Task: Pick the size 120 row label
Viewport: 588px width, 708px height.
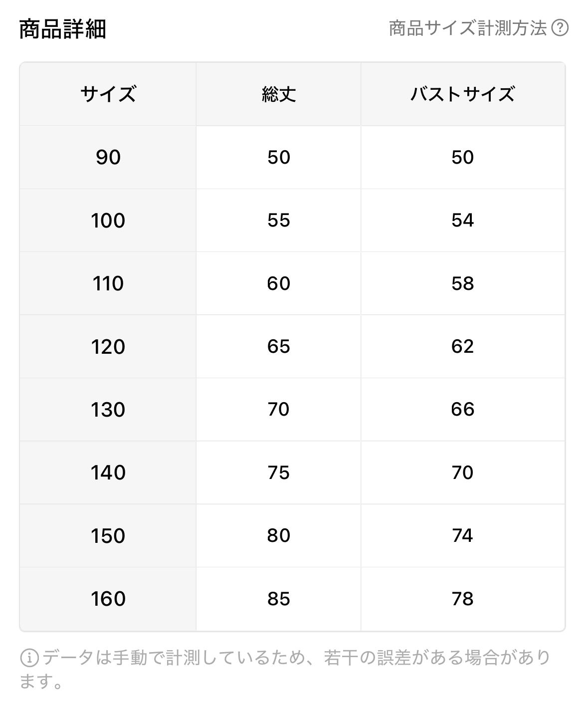Action: tap(108, 346)
